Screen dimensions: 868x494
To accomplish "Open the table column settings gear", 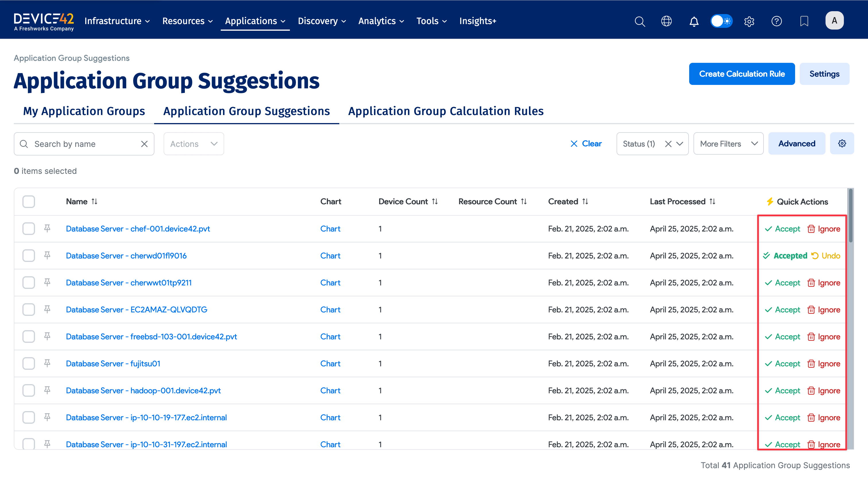I will (x=842, y=143).
